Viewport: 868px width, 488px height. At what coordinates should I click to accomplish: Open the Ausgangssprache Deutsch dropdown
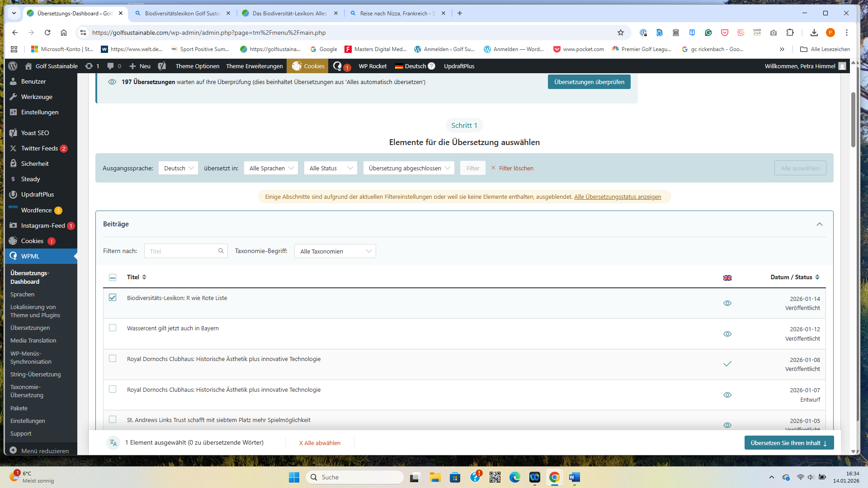(178, 168)
